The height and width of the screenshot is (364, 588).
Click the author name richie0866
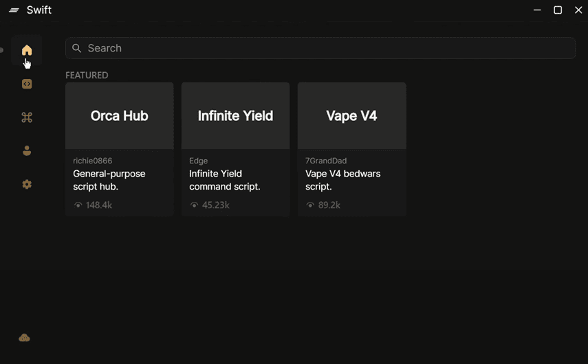(x=93, y=161)
